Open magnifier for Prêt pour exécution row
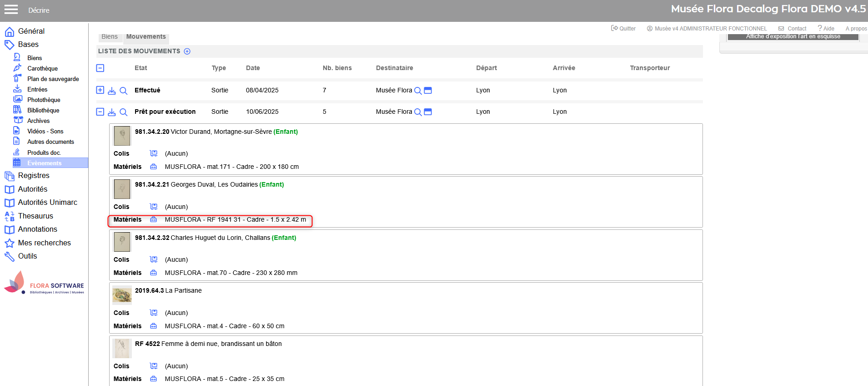Viewport: 868px width, 386px height. [123, 112]
